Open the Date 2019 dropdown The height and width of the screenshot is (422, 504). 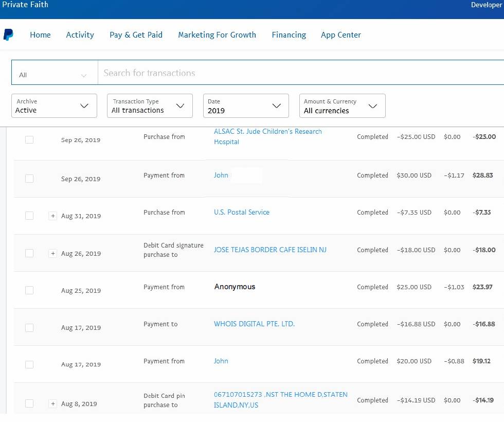[x=246, y=106]
